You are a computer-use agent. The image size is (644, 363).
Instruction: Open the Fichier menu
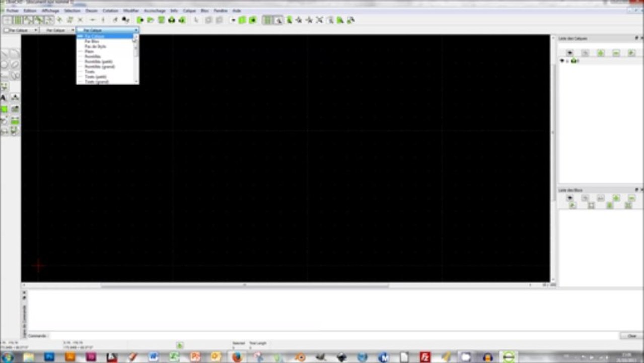tap(13, 11)
